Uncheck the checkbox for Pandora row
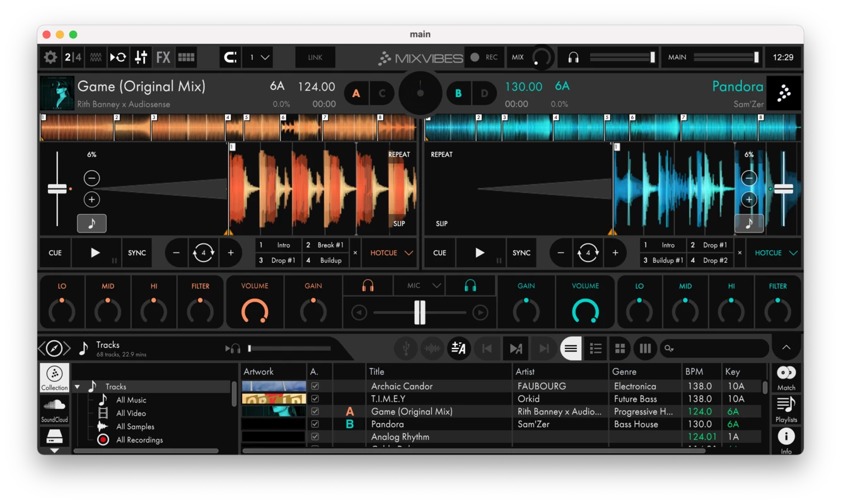Viewport: 841px width, 504px height. [315, 424]
